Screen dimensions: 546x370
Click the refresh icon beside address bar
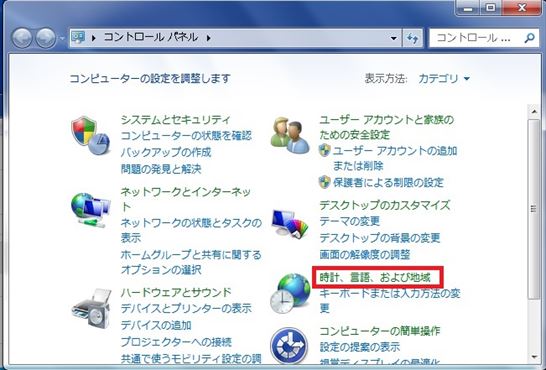click(413, 38)
